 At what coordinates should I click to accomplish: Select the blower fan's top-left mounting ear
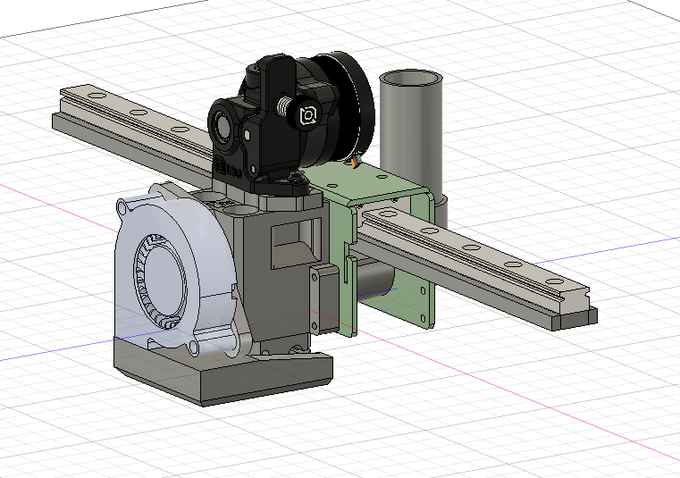(x=123, y=205)
